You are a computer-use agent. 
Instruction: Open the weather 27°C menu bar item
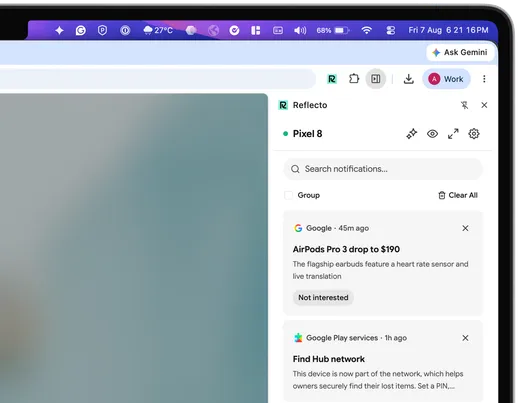pos(158,31)
